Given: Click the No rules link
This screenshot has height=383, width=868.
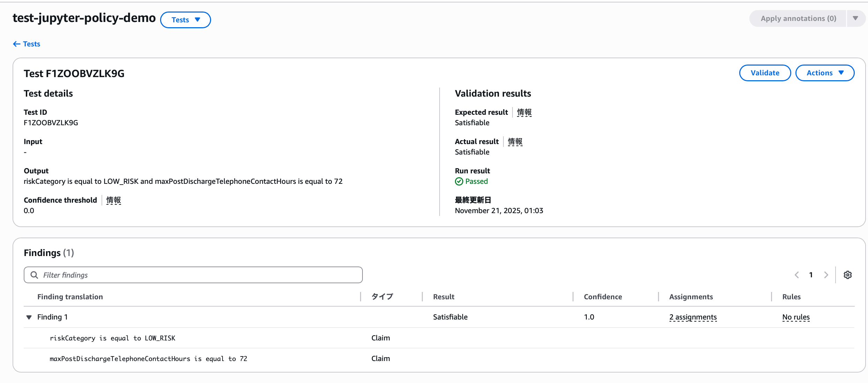Looking at the screenshot, I should point(796,317).
